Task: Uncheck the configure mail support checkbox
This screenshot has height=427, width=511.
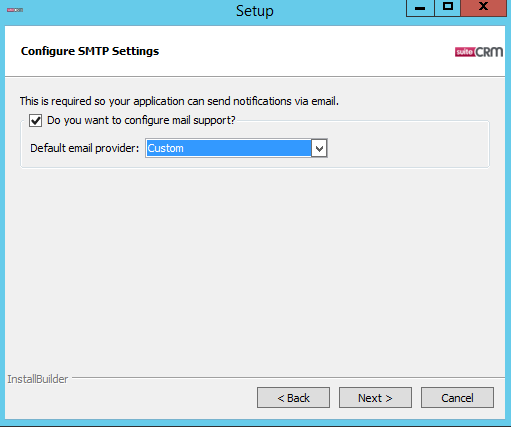Action: pyautogui.click(x=36, y=120)
